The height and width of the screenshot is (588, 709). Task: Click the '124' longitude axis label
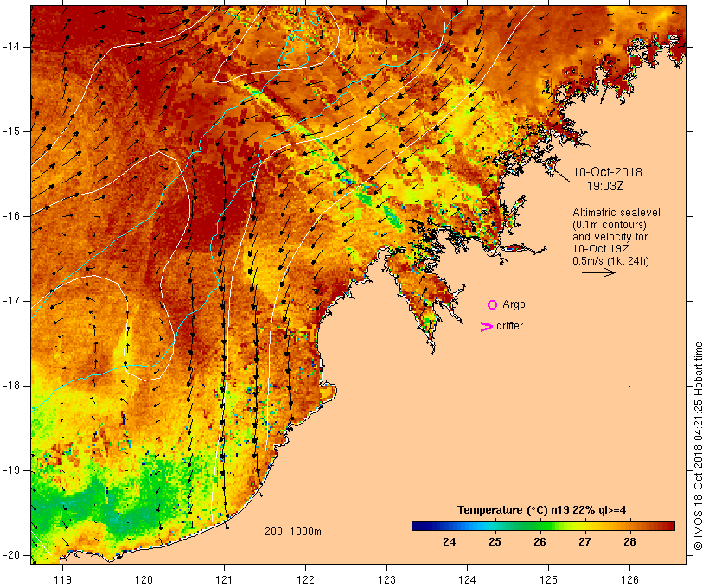[468, 580]
